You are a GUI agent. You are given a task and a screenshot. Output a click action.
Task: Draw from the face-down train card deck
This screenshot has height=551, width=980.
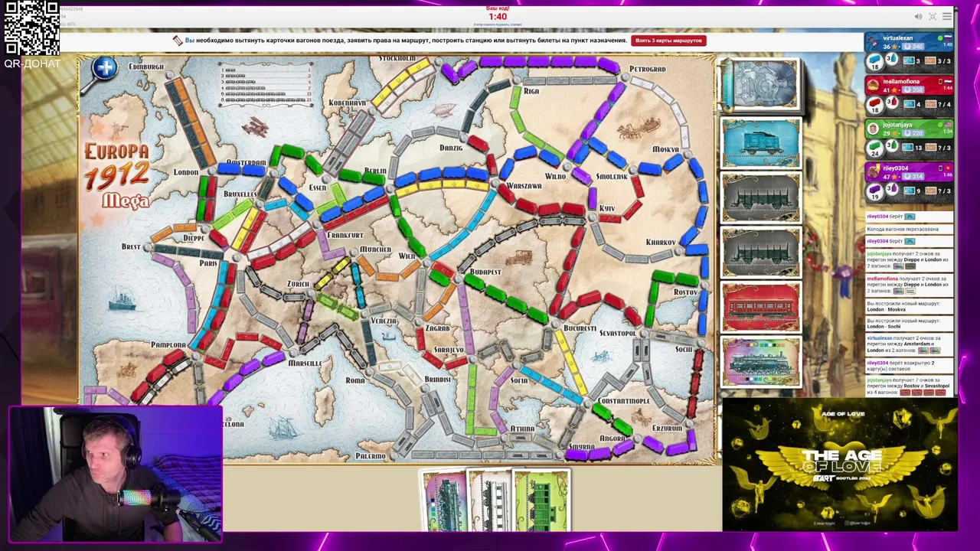[x=760, y=84]
